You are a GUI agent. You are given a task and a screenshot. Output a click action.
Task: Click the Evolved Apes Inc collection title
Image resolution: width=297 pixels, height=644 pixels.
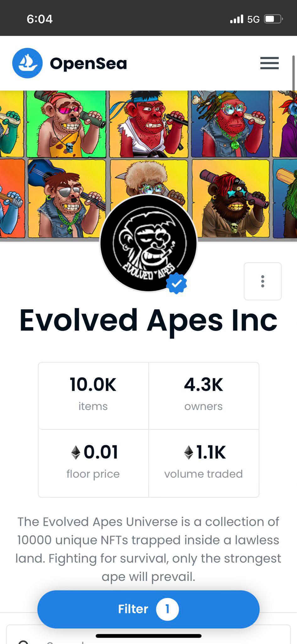[148, 321]
